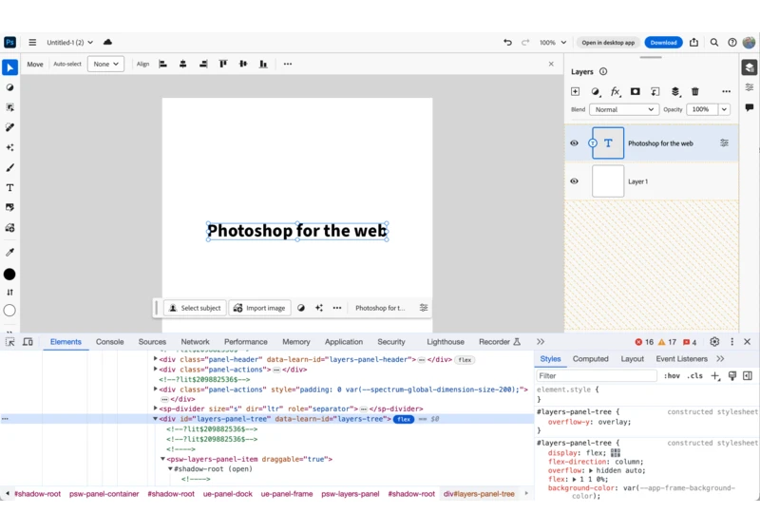The image size is (760, 532).
Task: Click the Photoshop Ps home logo
Action: tap(9, 42)
